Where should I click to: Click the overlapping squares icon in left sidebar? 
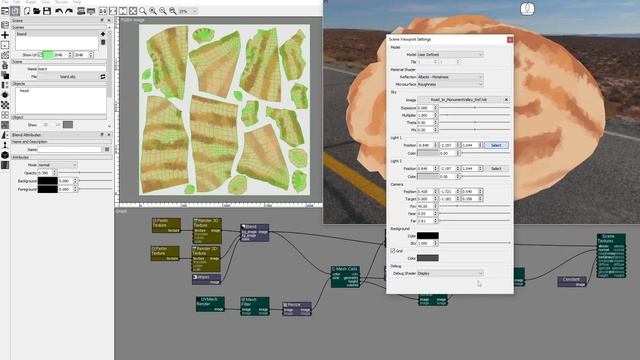coord(5,75)
